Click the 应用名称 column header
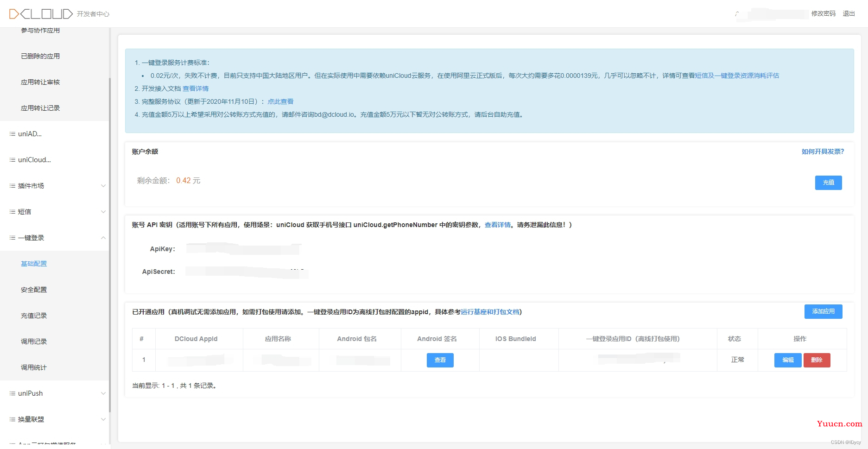868x449 pixels. pos(278,339)
